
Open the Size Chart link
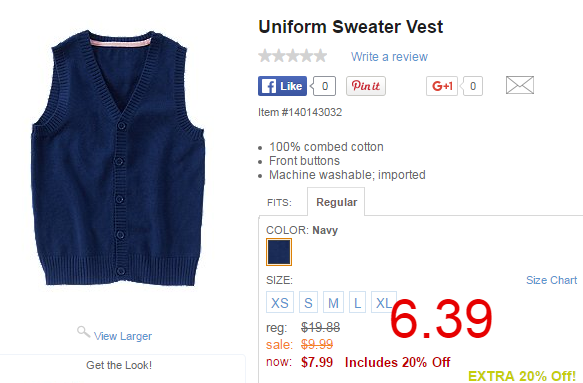pyautogui.click(x=551, y=280)
